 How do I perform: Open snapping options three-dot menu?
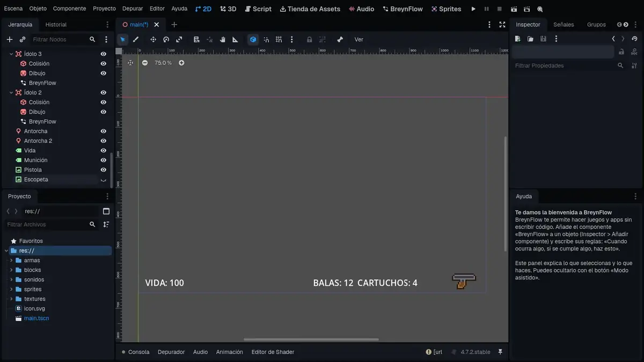[291, 39]
